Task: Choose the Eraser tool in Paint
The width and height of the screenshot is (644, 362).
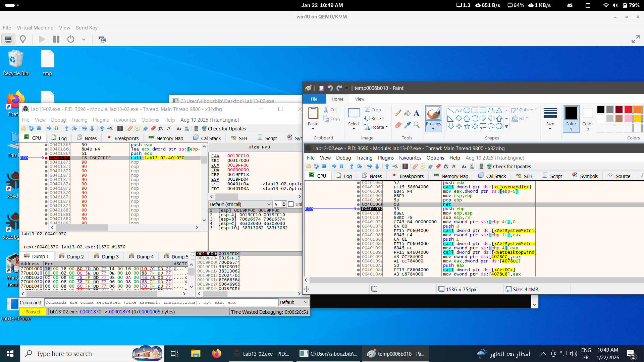Action: point(398,125)
